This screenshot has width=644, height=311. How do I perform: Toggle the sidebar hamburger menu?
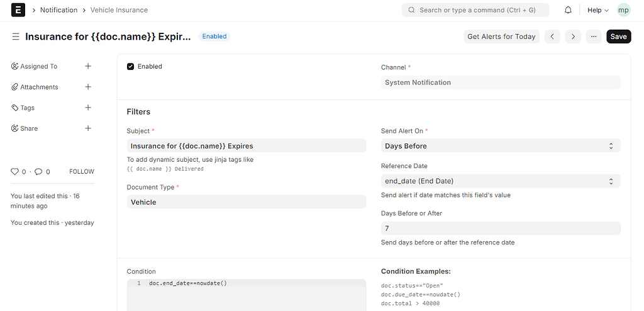click(x=16, y=37)
